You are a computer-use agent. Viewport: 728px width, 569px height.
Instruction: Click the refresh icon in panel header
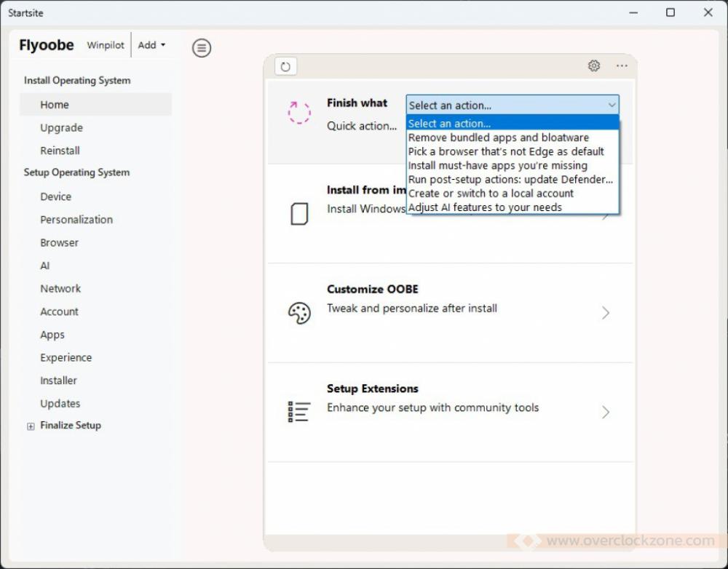[285, 67]
